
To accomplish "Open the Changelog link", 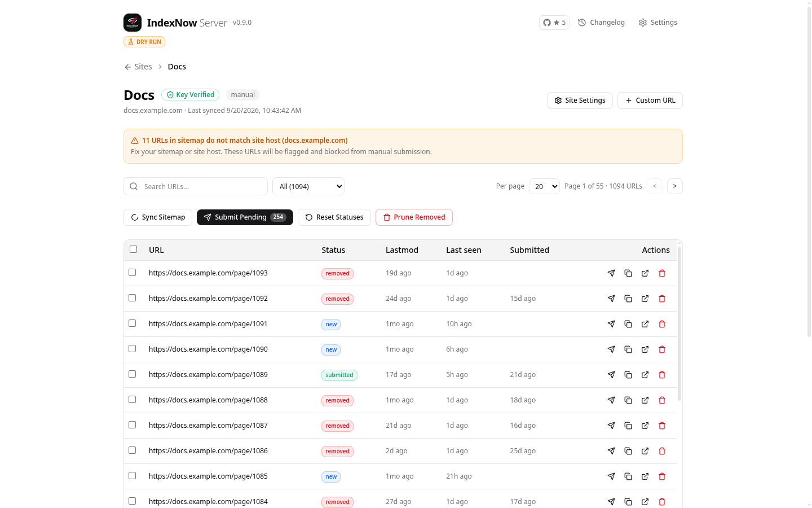I will 601,23.
